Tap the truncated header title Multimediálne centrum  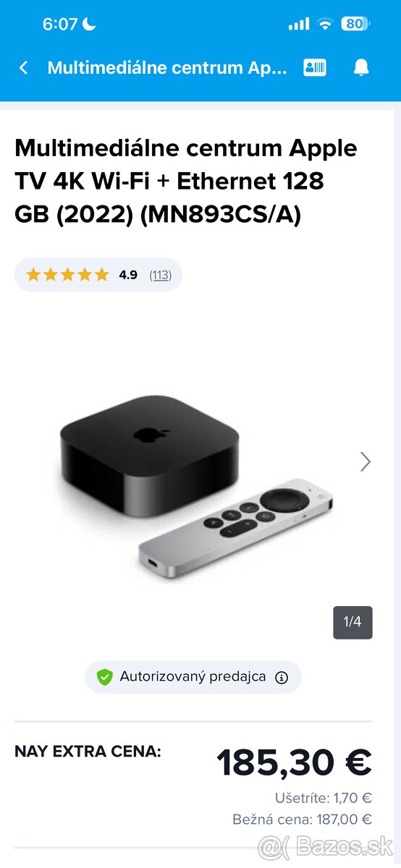click(x=167, y=68)
